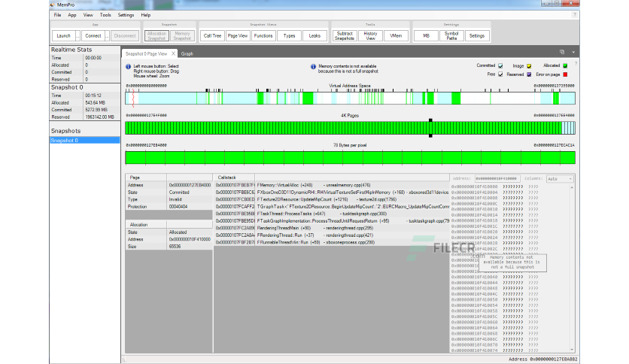
Task: Open the File menu
Action: (x=57, y=15)
